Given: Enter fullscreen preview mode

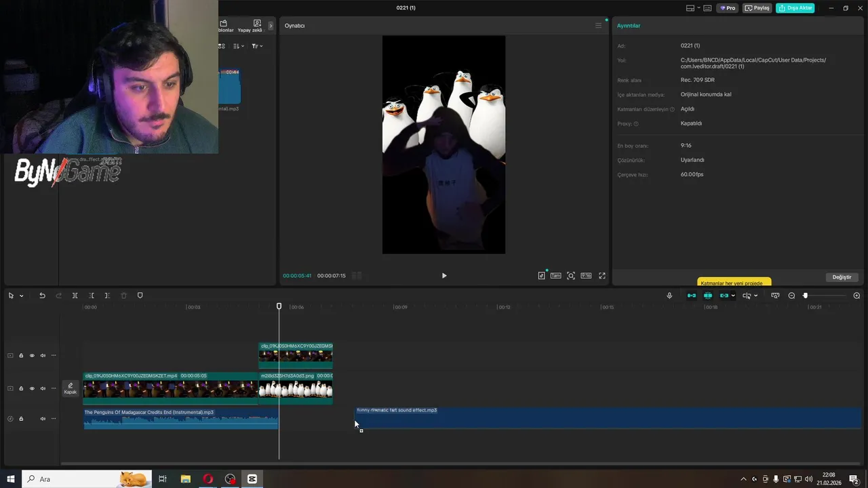Looking at the screenshot, I should [602, 276].
